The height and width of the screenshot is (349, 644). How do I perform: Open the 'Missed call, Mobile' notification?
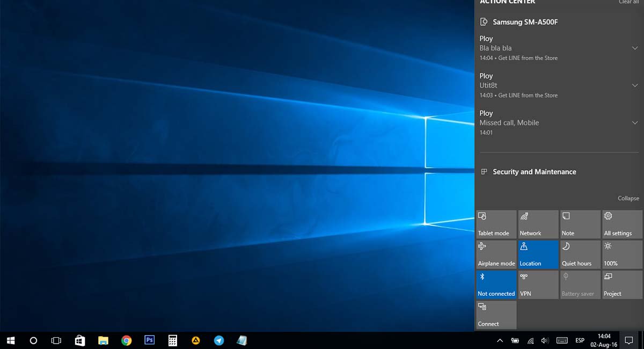pos(553,123)
